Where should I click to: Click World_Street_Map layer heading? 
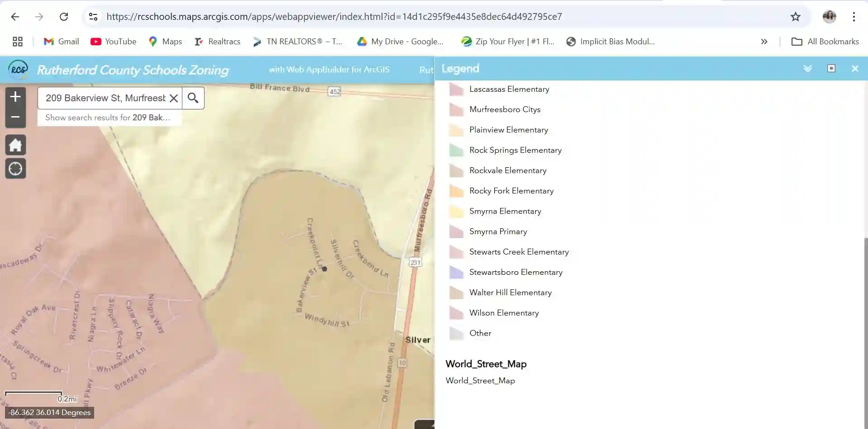pyautogui.click(x=486, y=364)
